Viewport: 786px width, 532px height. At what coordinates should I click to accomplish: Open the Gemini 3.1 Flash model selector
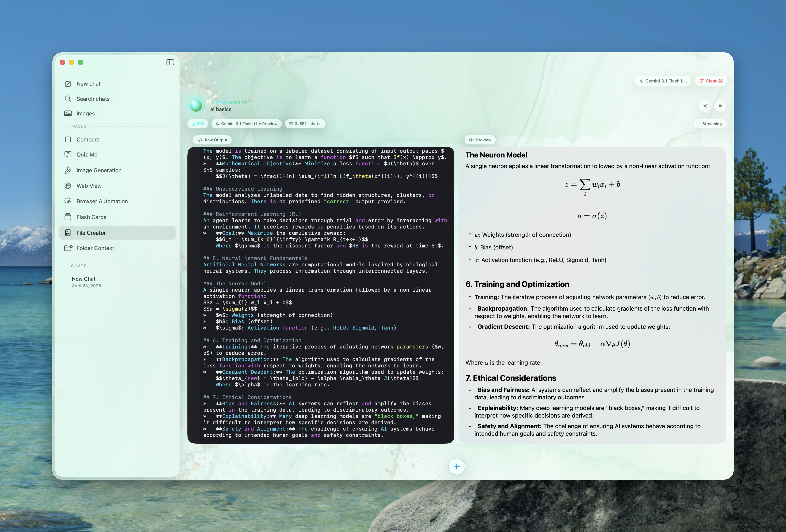click(x=663, y=81)
